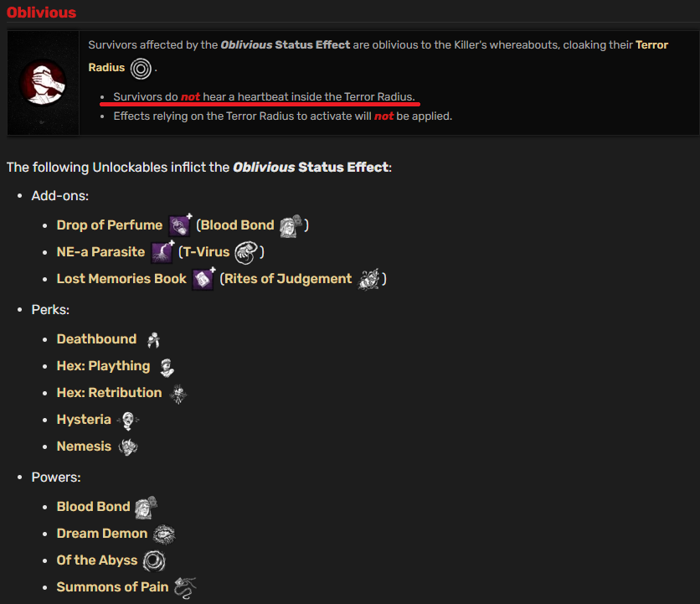The height and width of the screenshot is (604, 700).
Task: Click the Lost Memories Book add-on icon
Action: (x=203, y=279)
